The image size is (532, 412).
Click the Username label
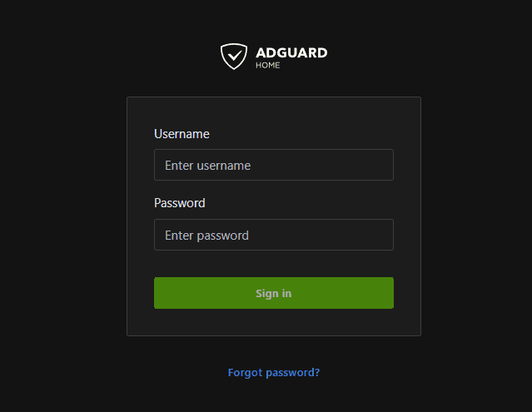pos(181,133)
